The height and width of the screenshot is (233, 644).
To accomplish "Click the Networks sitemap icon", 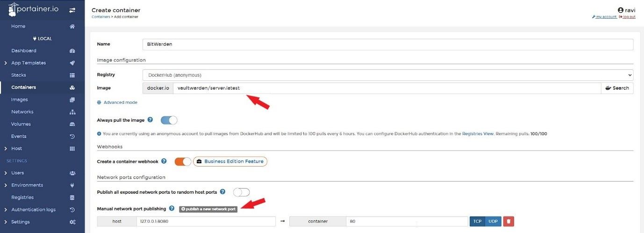I will click(x=72, y=112).
